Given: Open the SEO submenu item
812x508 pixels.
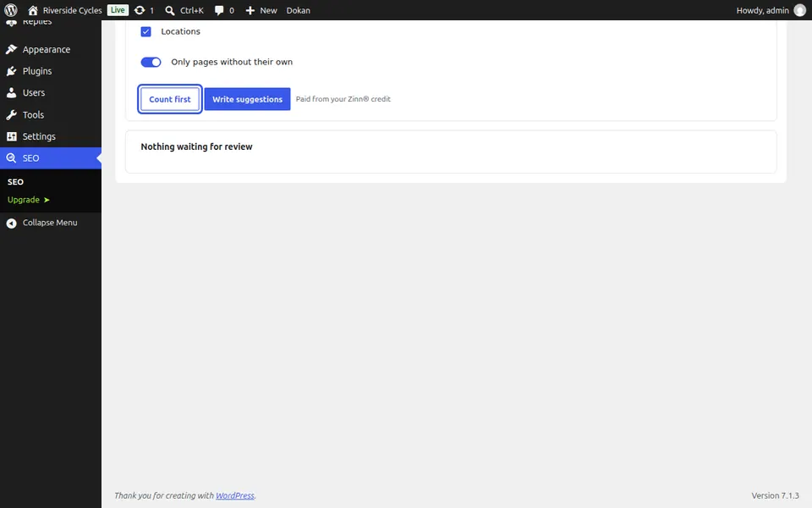Looking at the screenshot, I should pyautogui.click(x=15, y=182).
